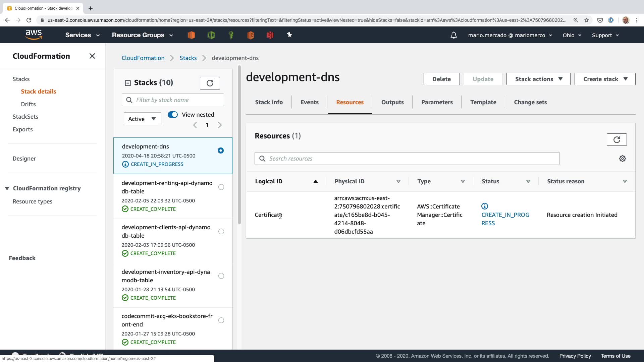Click the Delete stack button
The height and width of the screenshot is (362, 644).
click(x=441, y=79)
